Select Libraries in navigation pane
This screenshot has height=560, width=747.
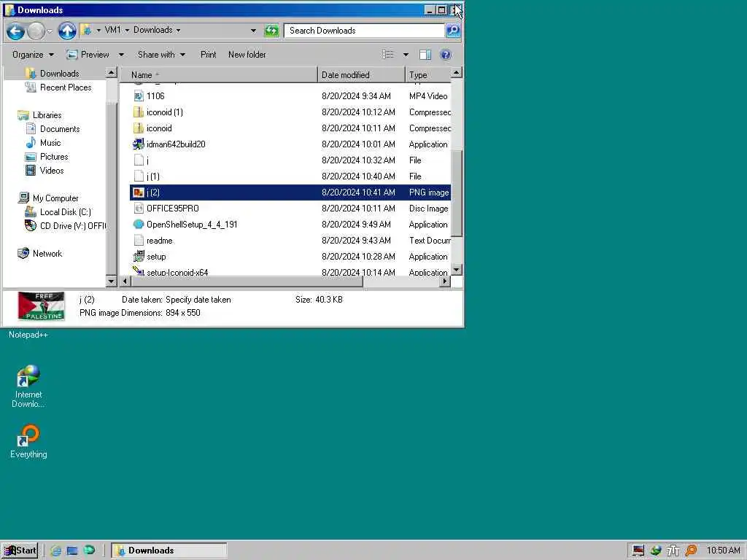(47, 114)
